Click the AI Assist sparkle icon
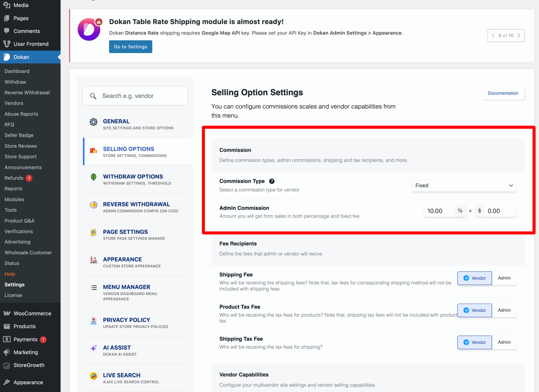 (x=93, y=348)
